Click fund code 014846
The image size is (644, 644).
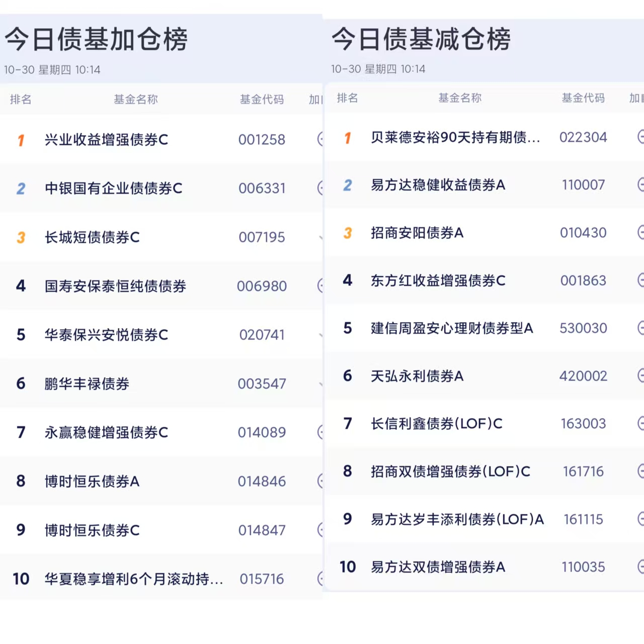pos(262,481)
